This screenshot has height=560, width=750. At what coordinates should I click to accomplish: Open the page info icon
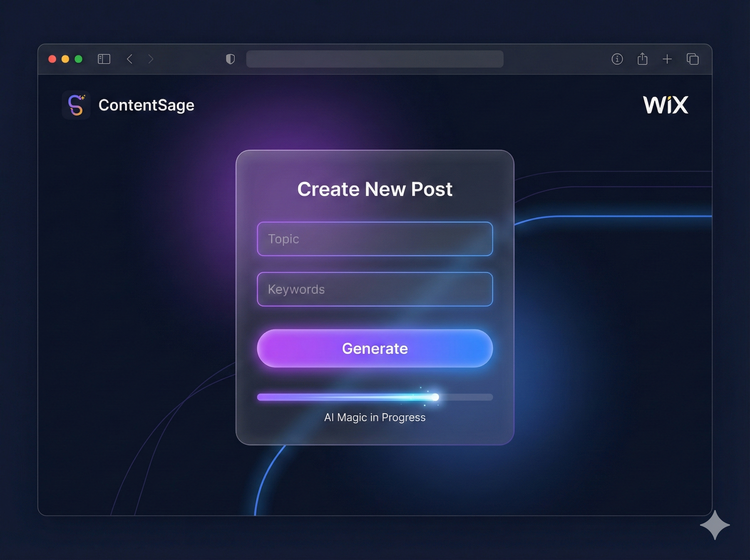coord(617,59)
